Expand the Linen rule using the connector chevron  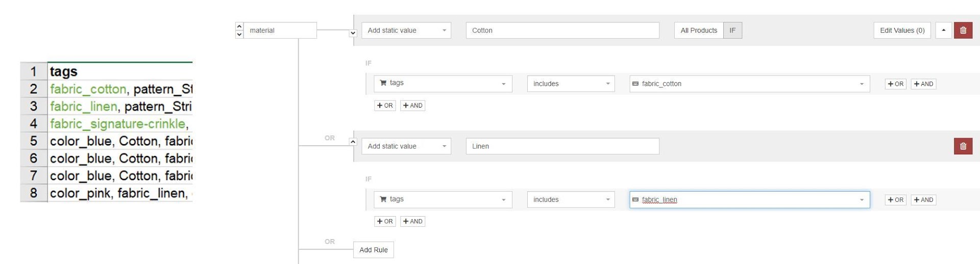pyautogui.click(x=353, y=142)
